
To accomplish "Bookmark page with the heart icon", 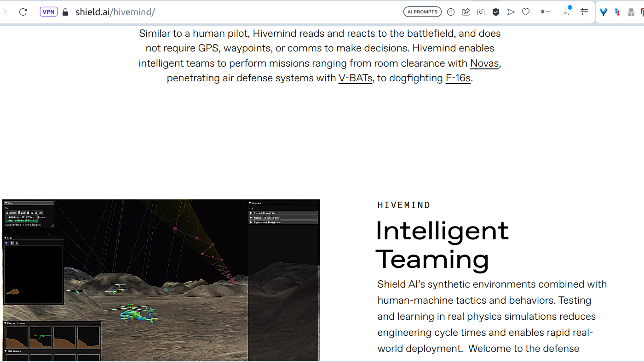I will (x=526, y=12).
